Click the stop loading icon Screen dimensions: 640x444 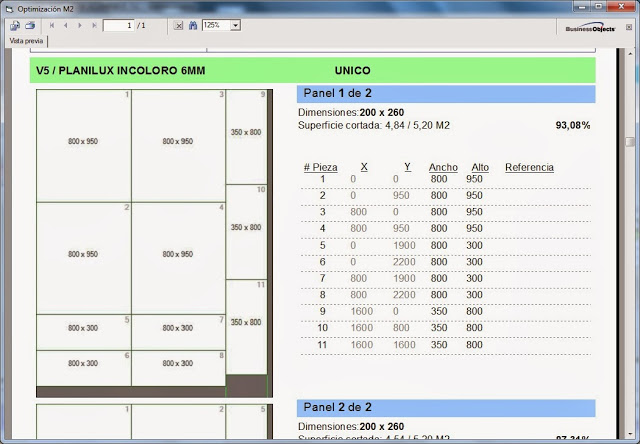tap(177, 24)
